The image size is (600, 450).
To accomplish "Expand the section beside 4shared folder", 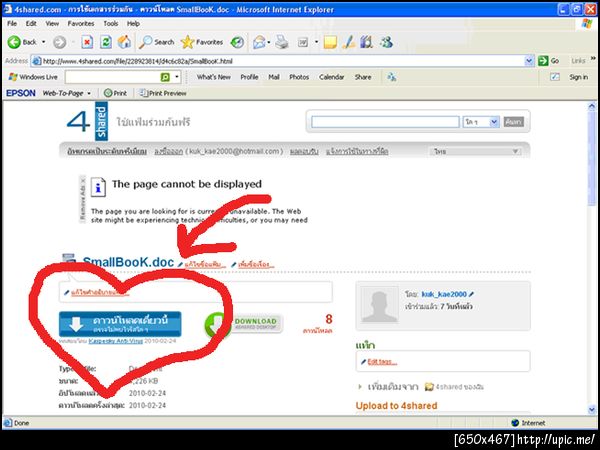I will 360,387.
